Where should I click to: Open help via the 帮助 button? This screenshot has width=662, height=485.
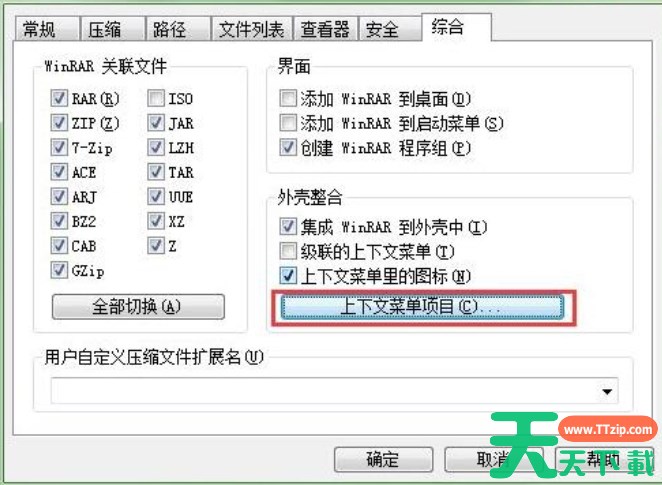pos(604,459)
